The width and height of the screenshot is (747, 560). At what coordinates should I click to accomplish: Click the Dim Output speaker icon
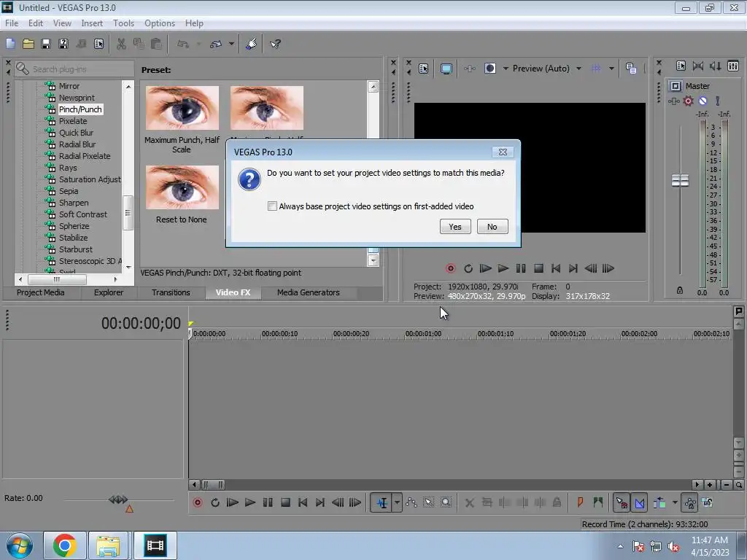tap(715, 66)
